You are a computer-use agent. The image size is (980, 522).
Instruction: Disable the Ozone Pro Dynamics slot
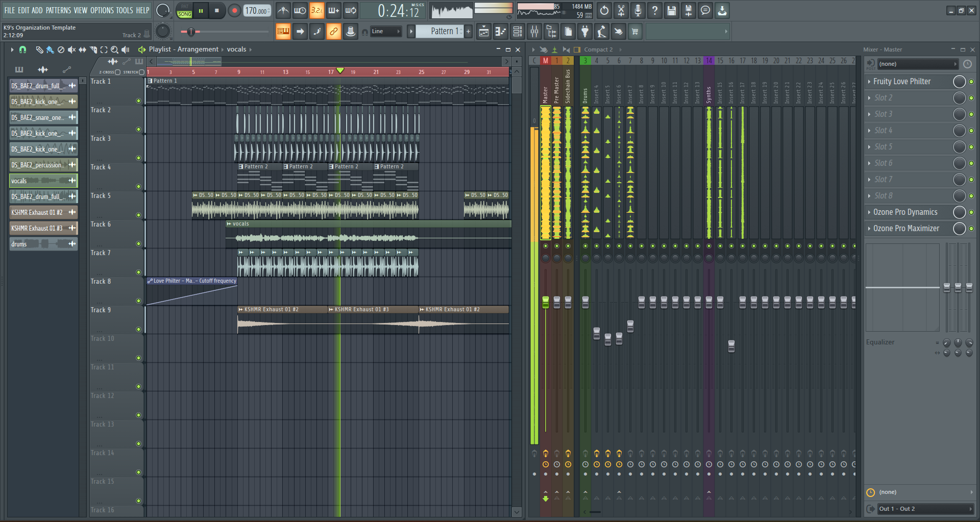(x=971, y=212)
